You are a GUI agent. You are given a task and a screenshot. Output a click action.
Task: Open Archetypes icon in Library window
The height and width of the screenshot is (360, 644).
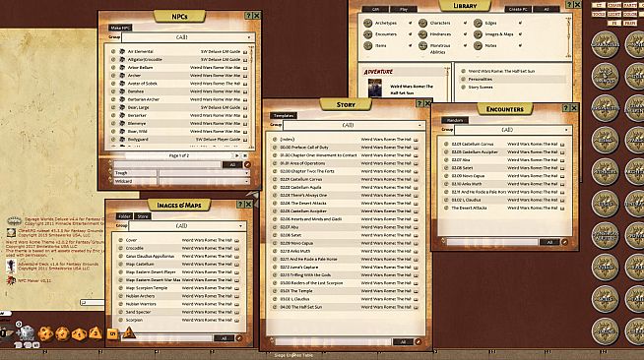tap(367, 24)
